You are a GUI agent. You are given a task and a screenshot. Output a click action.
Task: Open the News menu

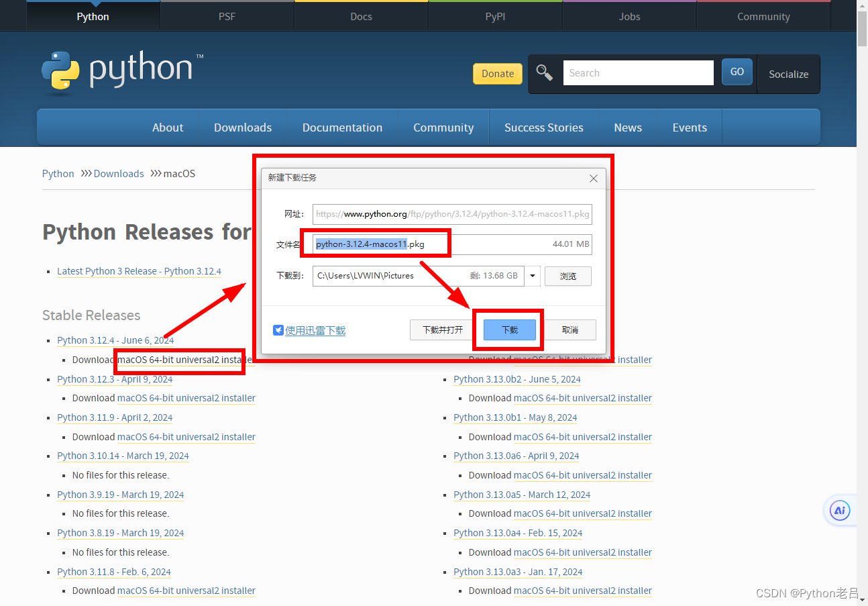[x=628, y=128]
